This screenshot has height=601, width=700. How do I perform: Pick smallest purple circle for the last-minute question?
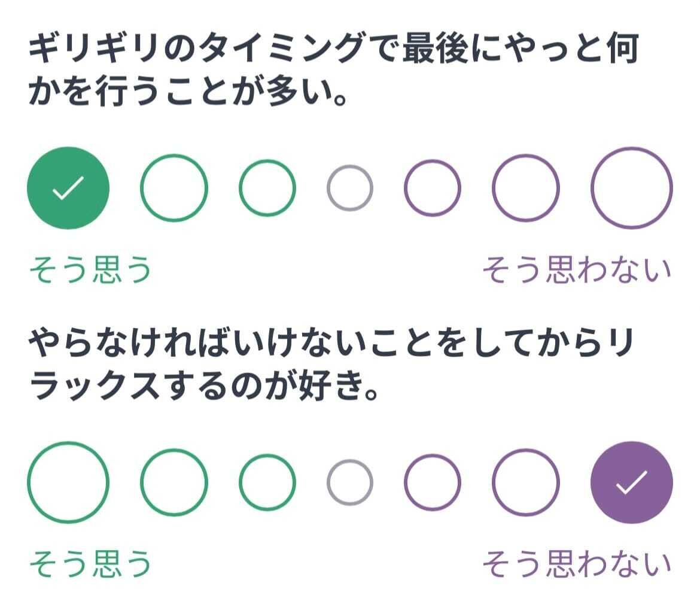click(433, 188)
